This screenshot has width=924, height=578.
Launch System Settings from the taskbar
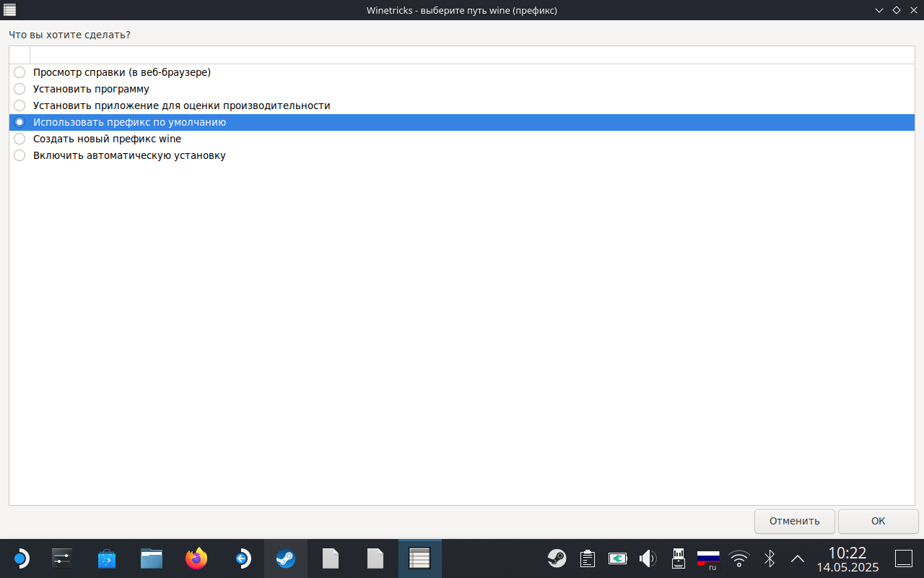[x=62, y=558]
